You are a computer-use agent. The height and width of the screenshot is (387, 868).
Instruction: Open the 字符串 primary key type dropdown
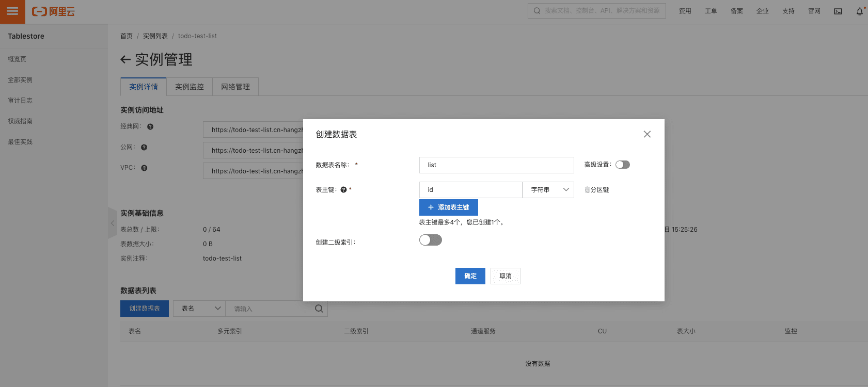coord(548,190)
